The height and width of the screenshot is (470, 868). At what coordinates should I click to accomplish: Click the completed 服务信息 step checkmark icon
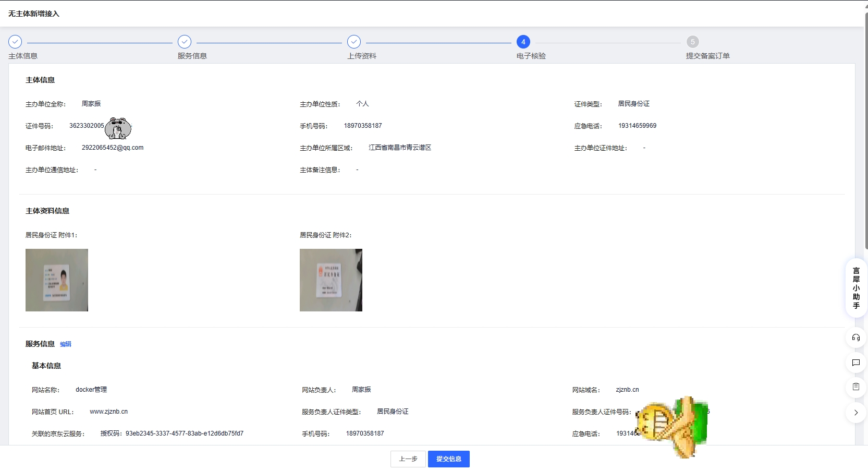pos(185,42)
